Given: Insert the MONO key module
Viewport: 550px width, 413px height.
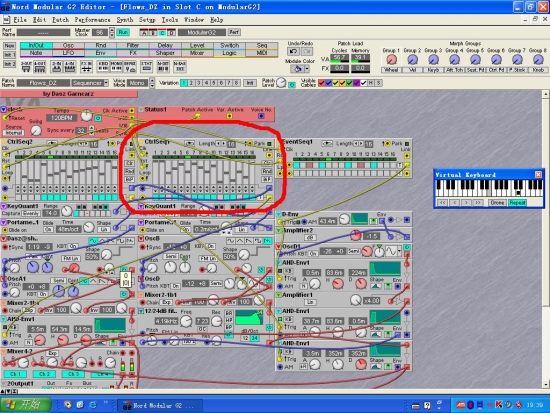Looking at the screenshot, I should click(x=116, y=67).
